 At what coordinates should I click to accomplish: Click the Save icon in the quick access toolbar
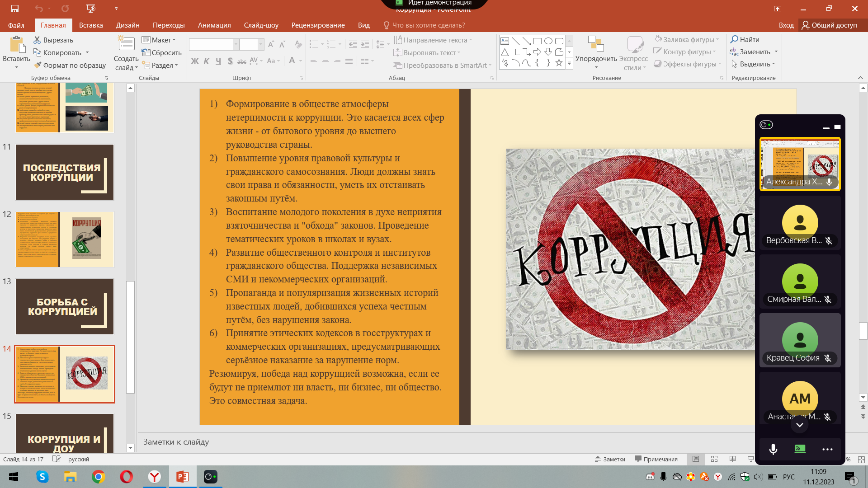[x=14, y=9]
